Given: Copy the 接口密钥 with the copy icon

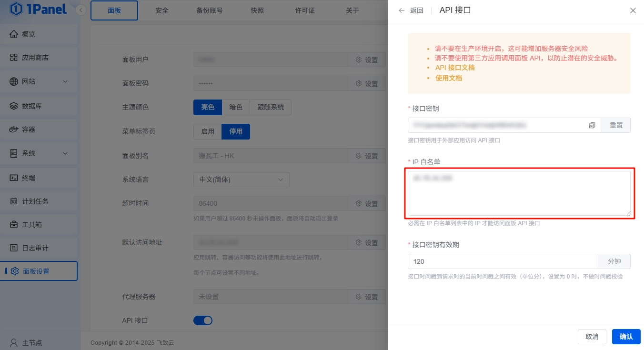Looking at the screenshot, I should click(x=592, y=125).
